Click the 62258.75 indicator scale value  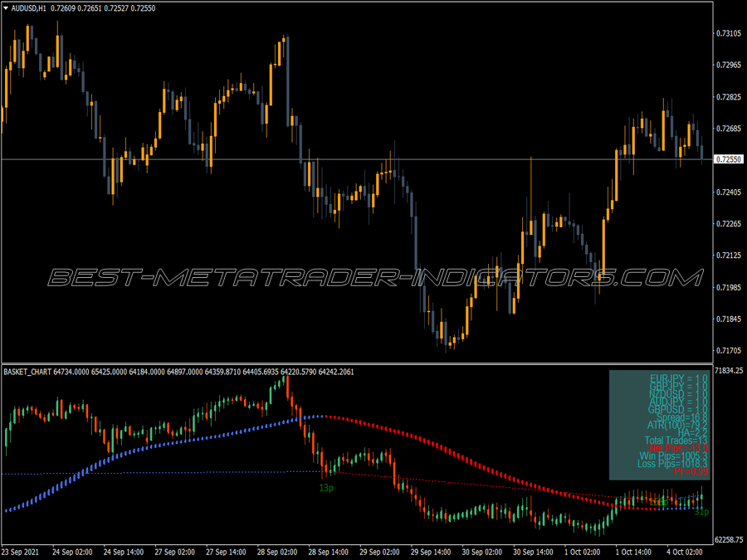click(729, 540)
